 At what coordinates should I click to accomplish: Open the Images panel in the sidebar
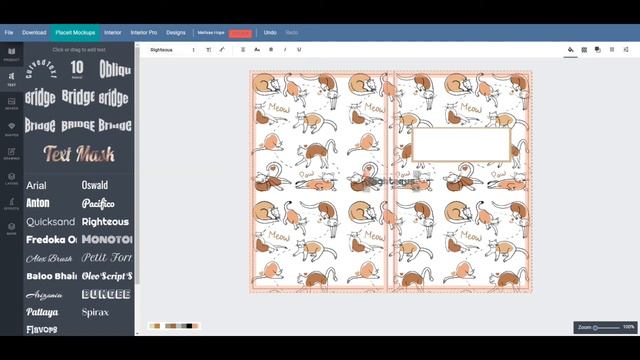coord(11,104)
